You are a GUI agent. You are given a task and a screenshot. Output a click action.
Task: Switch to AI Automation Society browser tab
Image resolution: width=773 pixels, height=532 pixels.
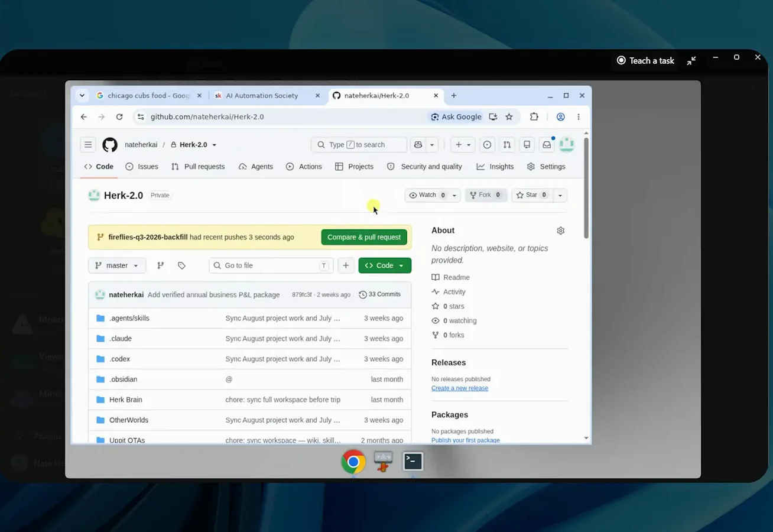pyautogui.click(x=262, y=95)
